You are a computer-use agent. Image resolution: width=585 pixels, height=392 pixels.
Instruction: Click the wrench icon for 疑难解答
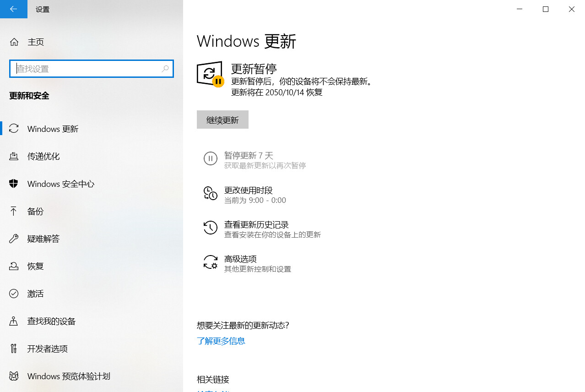pyautogui.click(x=14, y=239)
